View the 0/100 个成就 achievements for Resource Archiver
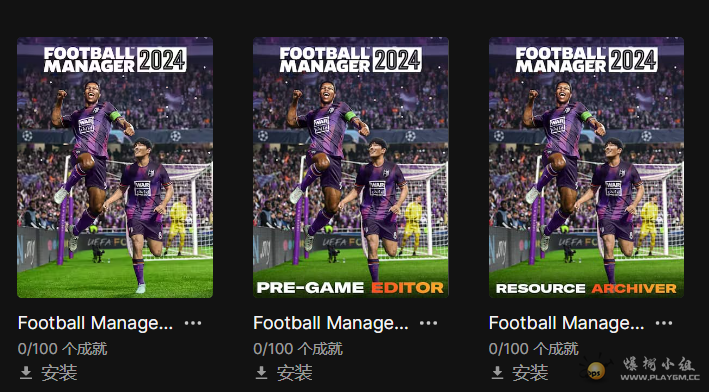Image resolution: width=709 pixels, height=392 pixels. 534,349
